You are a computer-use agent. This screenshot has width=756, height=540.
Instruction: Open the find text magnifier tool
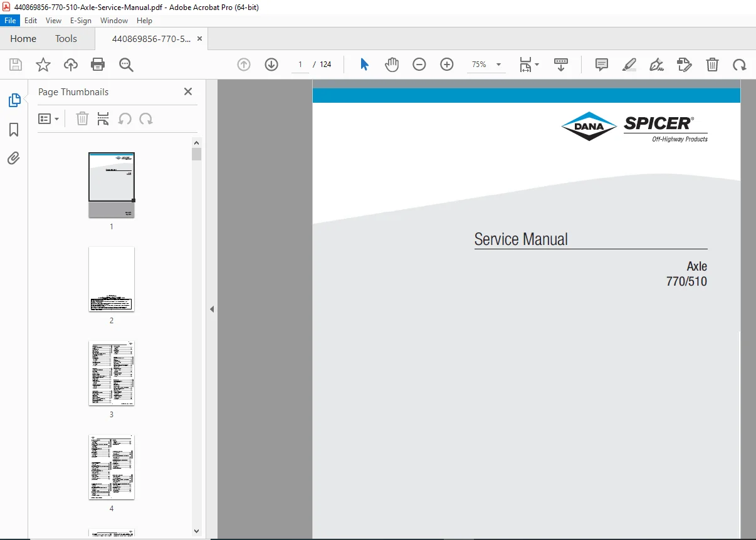tap(126, 65)
